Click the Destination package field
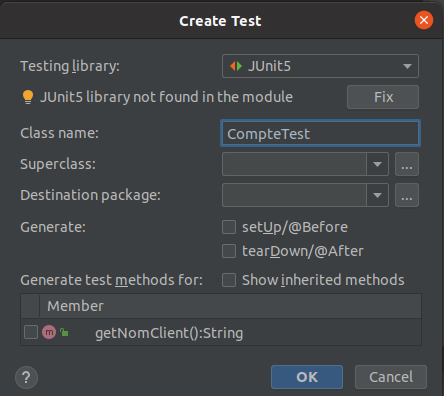 coord(294,195)
